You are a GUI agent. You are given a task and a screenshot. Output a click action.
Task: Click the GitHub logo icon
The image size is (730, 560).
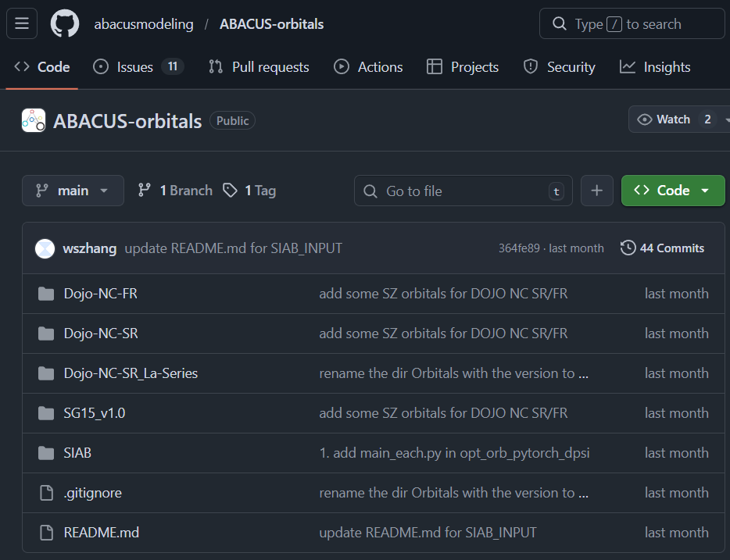65,24
